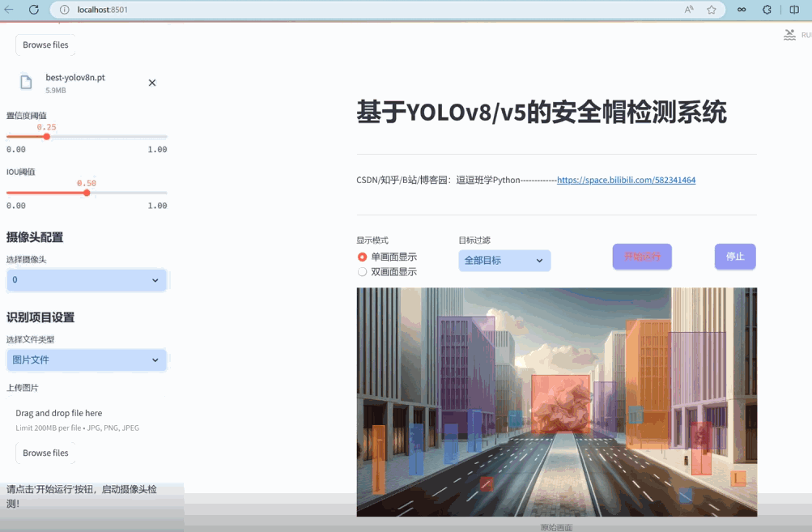812x532 pixels.
Task: Click the 停止 stop button
Action: pyautogui.click(x=735, y=257)
